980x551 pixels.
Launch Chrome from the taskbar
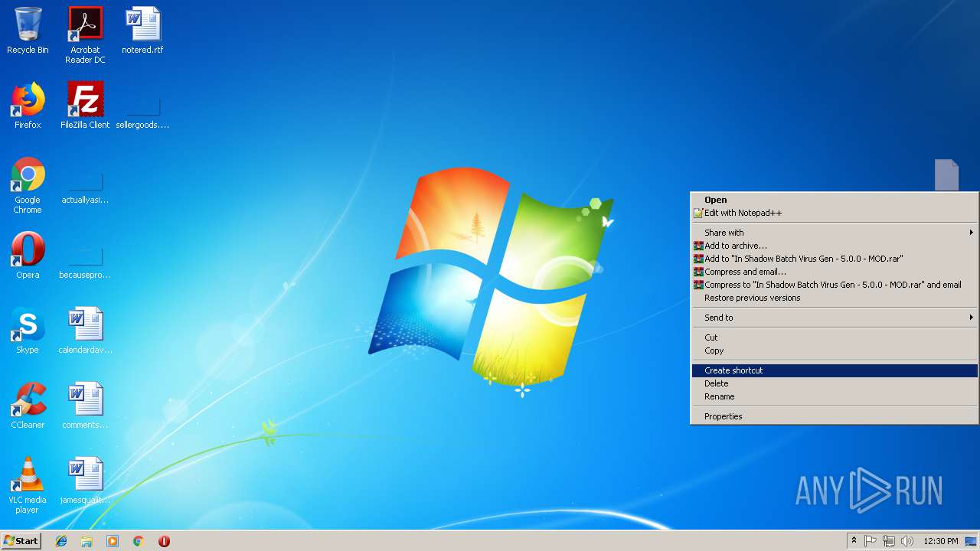tap(138, 541)
